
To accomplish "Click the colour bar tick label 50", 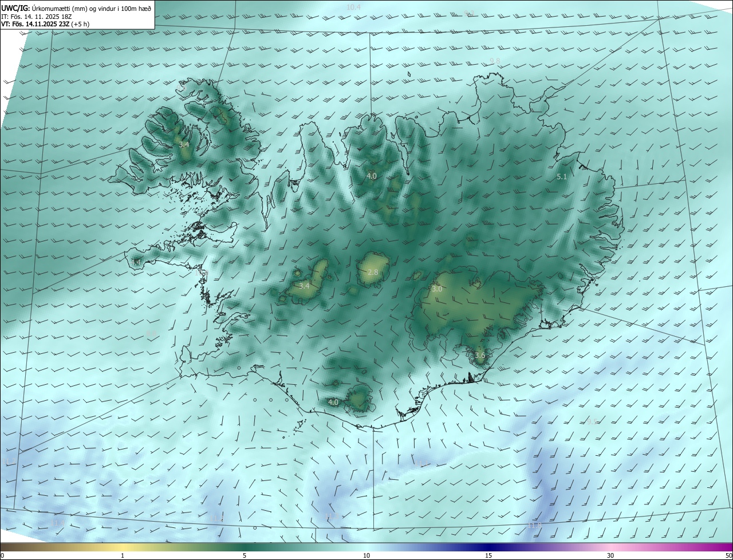I will click(728, 555).
